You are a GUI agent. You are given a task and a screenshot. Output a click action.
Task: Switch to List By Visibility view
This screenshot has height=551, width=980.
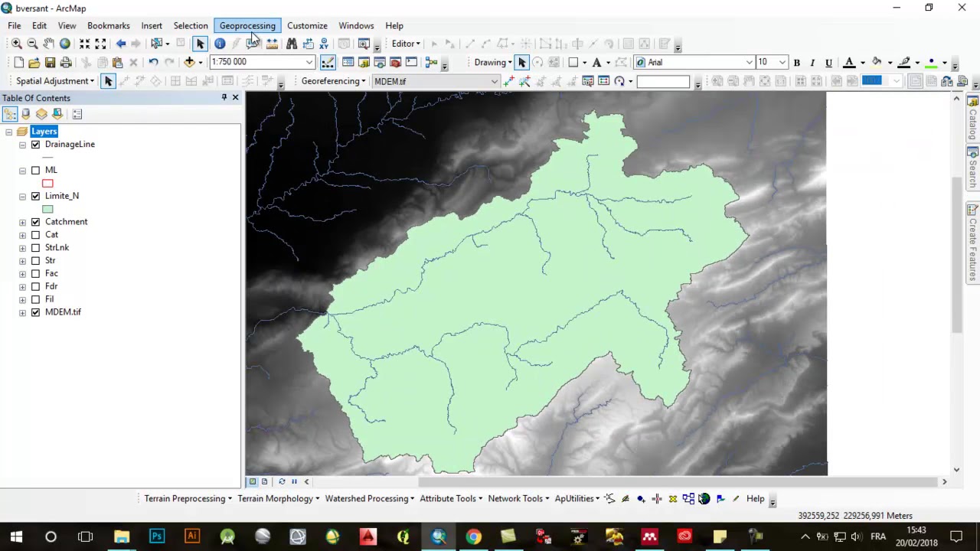click(x=41, y=114)
